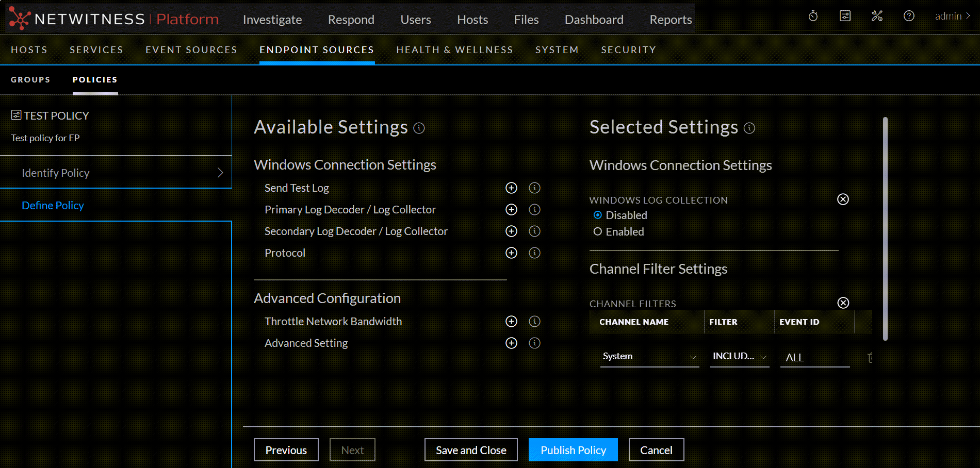This screenshot has height=468, width=980.
Task: Click the Publish Policy button
Action: [x=573, y=450]
